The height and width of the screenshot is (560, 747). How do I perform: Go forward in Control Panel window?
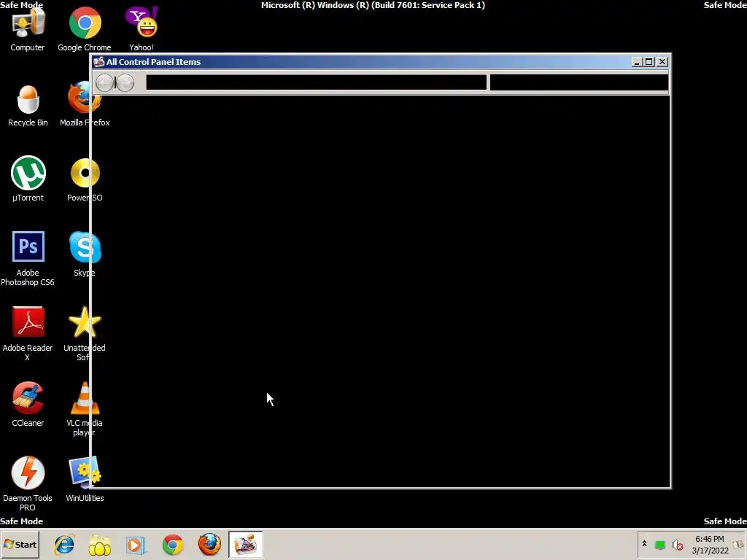[125, 83]
